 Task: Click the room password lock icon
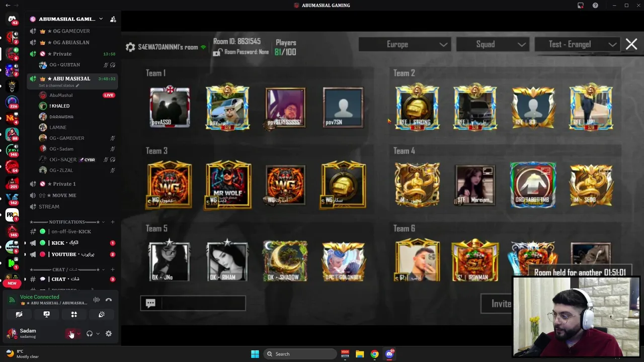pos(217,52)
